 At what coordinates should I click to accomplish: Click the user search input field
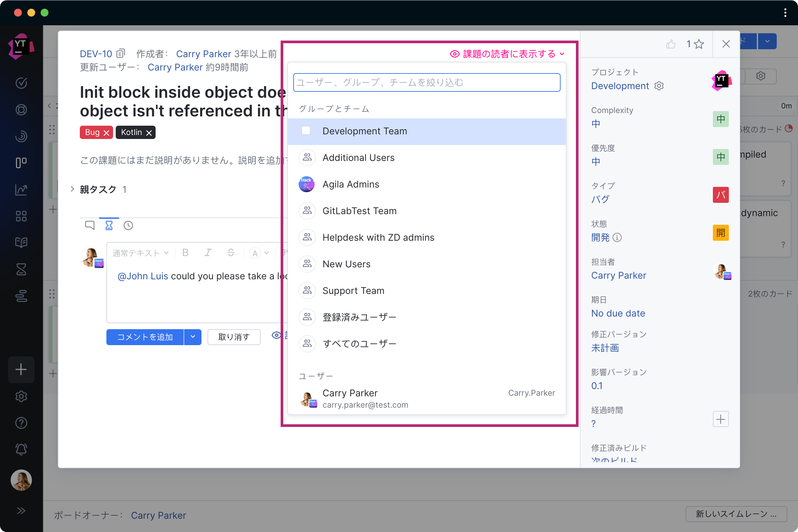427,82
